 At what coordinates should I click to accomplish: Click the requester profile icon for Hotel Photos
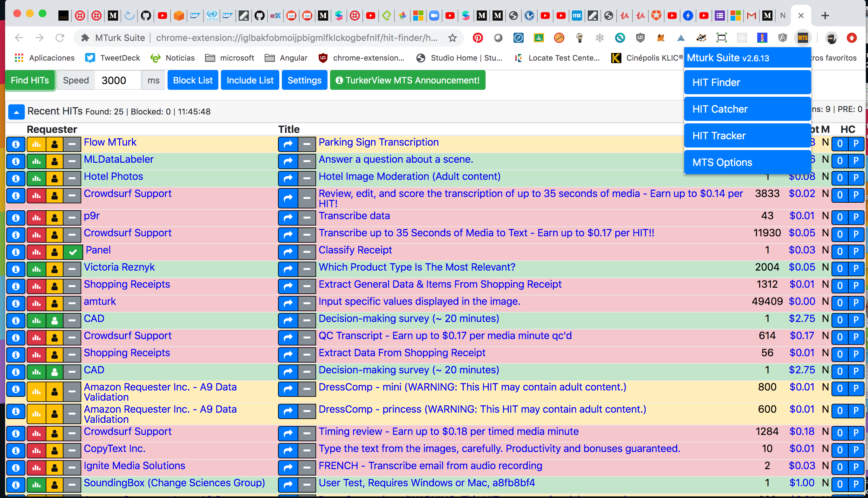pyautogui.click(x=55, y=178)
